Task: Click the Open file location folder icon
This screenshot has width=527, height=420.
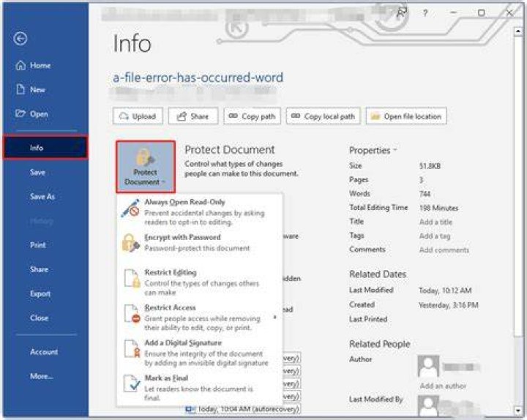Action: (375, 116)
